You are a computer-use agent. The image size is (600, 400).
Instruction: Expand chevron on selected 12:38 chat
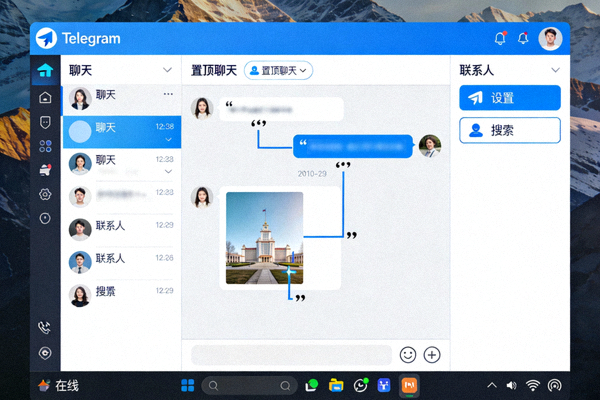168,140
